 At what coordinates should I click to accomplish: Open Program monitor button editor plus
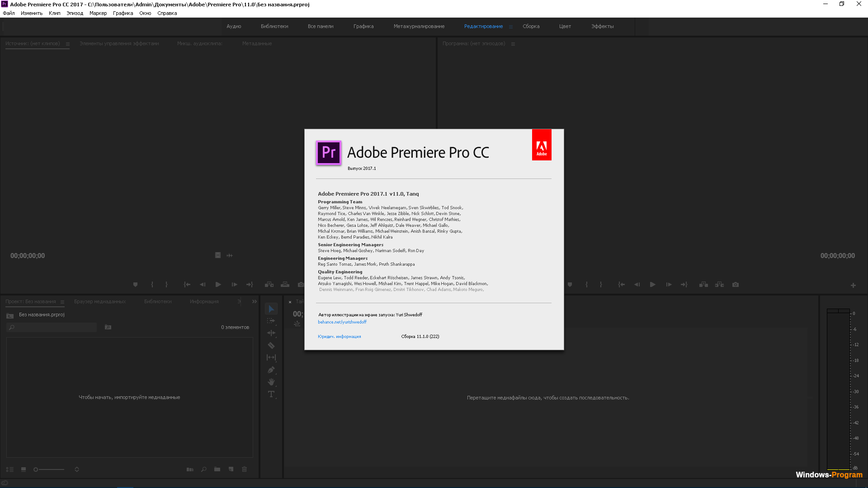(x=853, y=285)
